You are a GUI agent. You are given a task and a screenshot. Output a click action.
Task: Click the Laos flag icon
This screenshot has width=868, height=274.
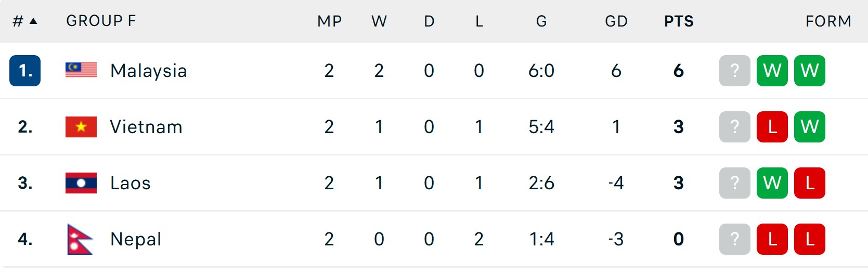coord(81,183)
